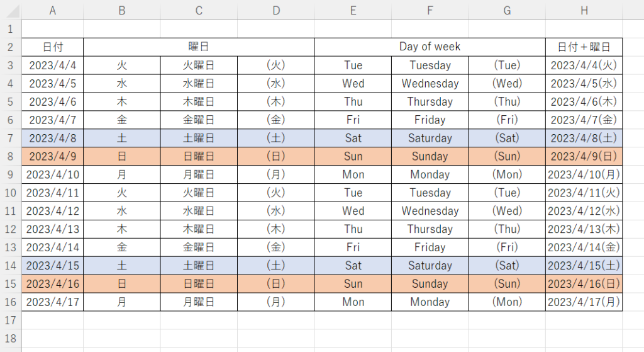
Task: Click the 日付+曜日 header cell
Action: tap(584, 47)
